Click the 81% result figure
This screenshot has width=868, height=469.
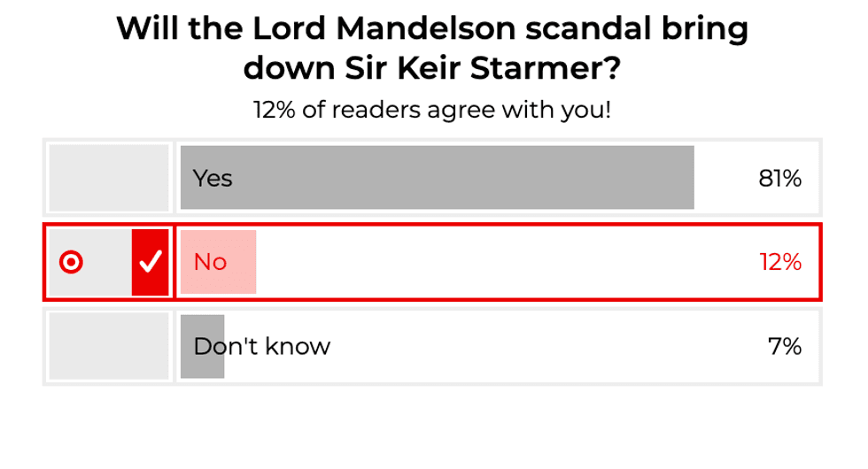click(779, 179)
